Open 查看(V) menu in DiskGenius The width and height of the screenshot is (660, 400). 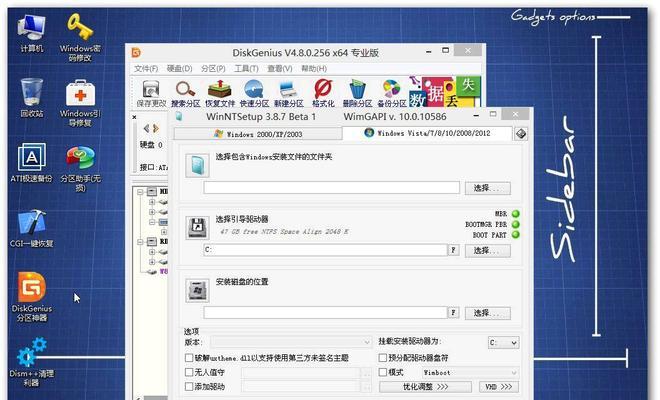pos(279,69)
